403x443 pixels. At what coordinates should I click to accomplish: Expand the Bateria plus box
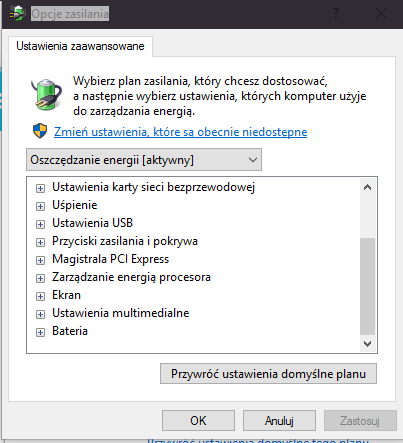[40, 333]
